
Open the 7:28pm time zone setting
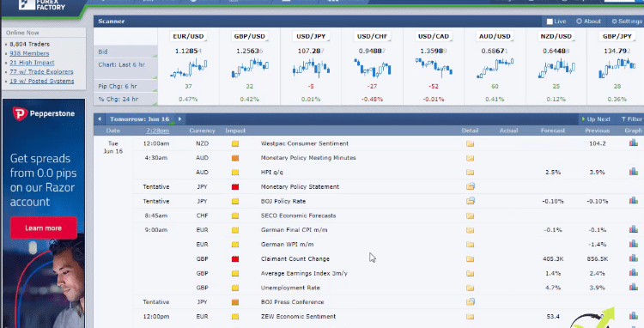click(x=158, y=131)
